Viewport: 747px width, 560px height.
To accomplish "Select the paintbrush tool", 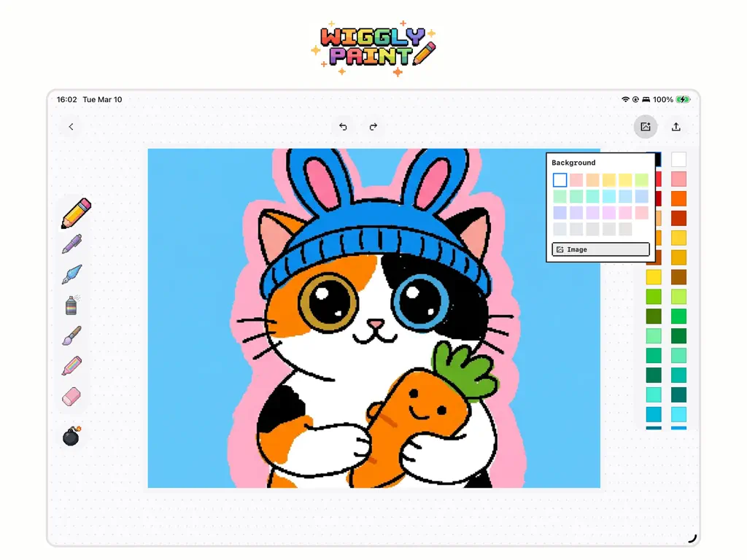I will tap(71, 335).
